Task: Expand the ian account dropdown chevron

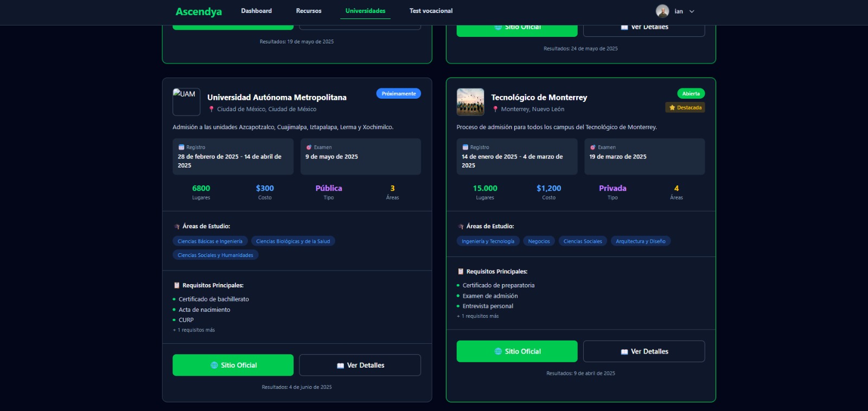Action: (692, 11)
